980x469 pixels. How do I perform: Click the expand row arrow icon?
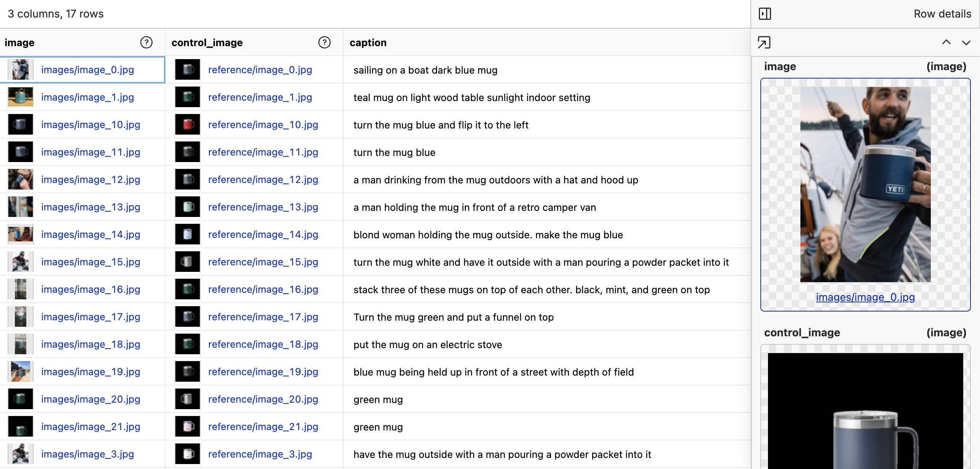(764, 42)
